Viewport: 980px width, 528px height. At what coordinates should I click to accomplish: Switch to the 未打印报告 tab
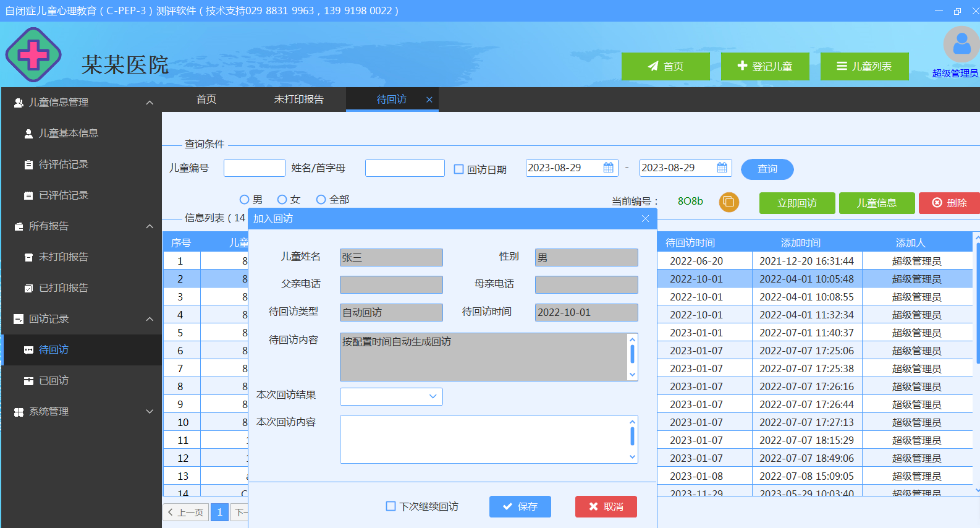[x=298, y=100]
